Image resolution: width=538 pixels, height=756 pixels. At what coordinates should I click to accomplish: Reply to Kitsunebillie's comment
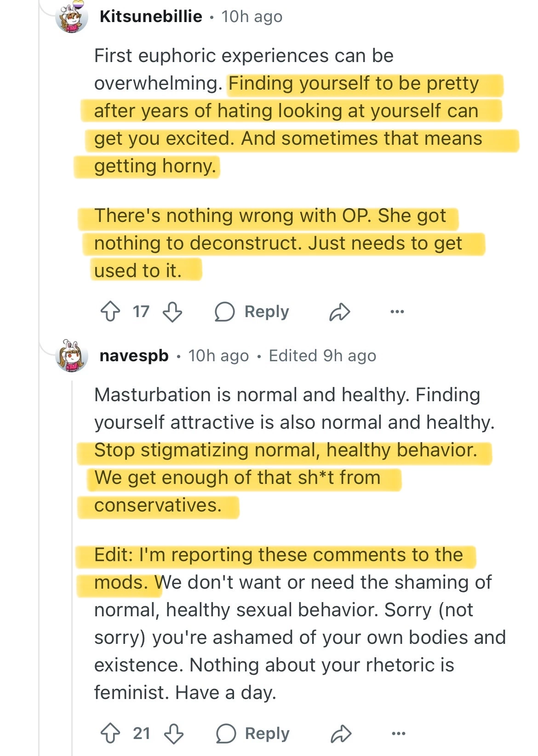[x=252, y=312]
